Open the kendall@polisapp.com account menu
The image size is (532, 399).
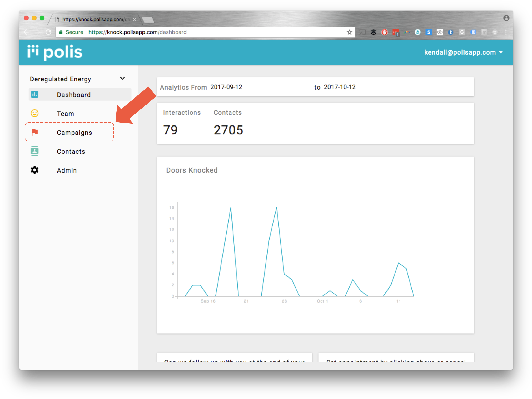click(463, 52)
